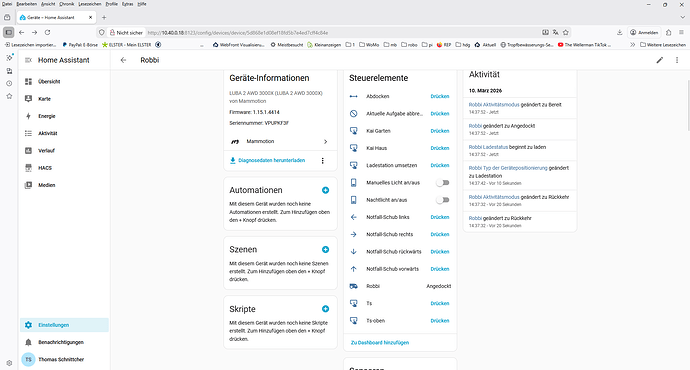
Task: Go to Aktivität in sidebar
Action: [64, 133]
